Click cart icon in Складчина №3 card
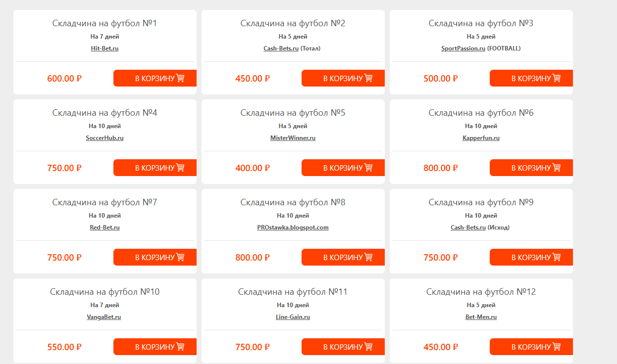617x364 pixels. pos(557,78)
